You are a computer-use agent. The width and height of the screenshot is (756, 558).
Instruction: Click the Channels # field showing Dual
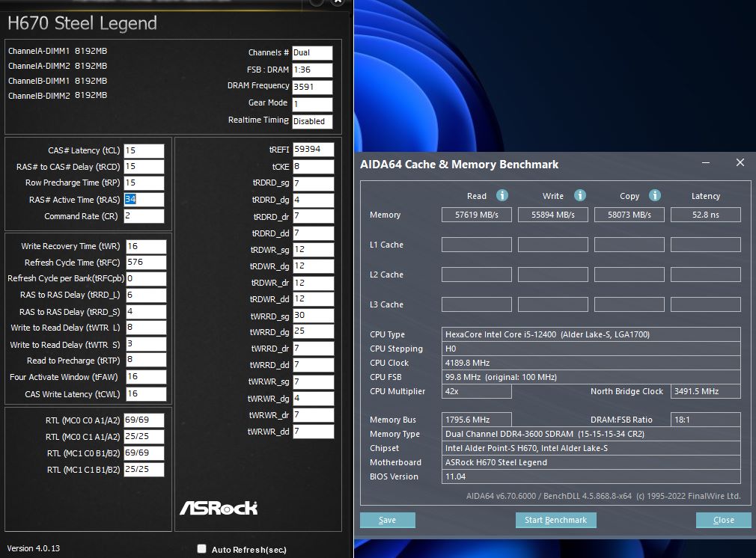[x=312, y=53]
